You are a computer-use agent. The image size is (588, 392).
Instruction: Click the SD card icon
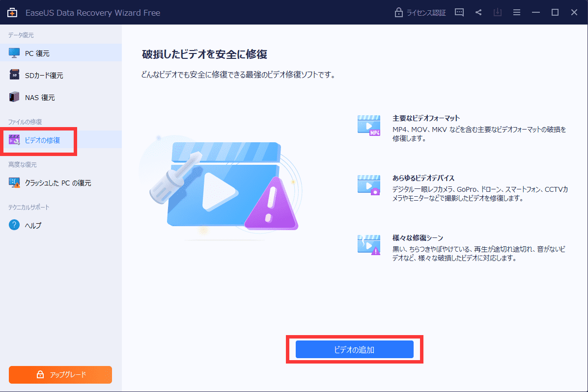[14, 75]
